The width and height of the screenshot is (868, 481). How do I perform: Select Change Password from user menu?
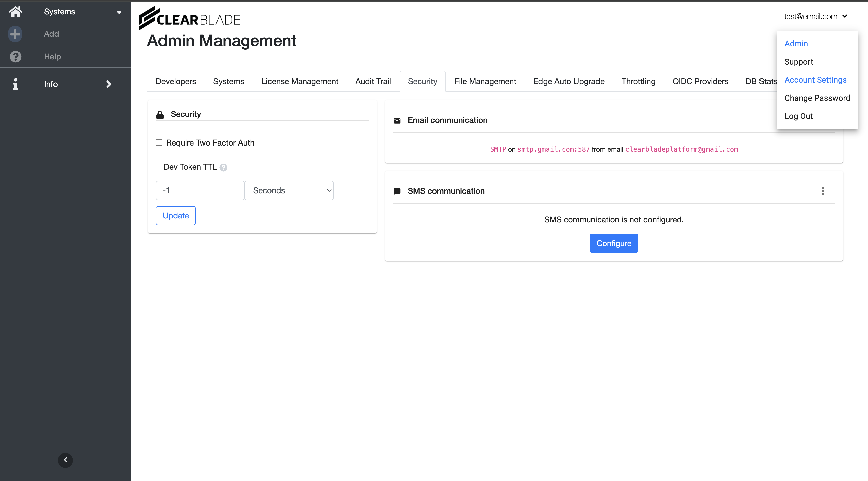(x=817, y=98)
